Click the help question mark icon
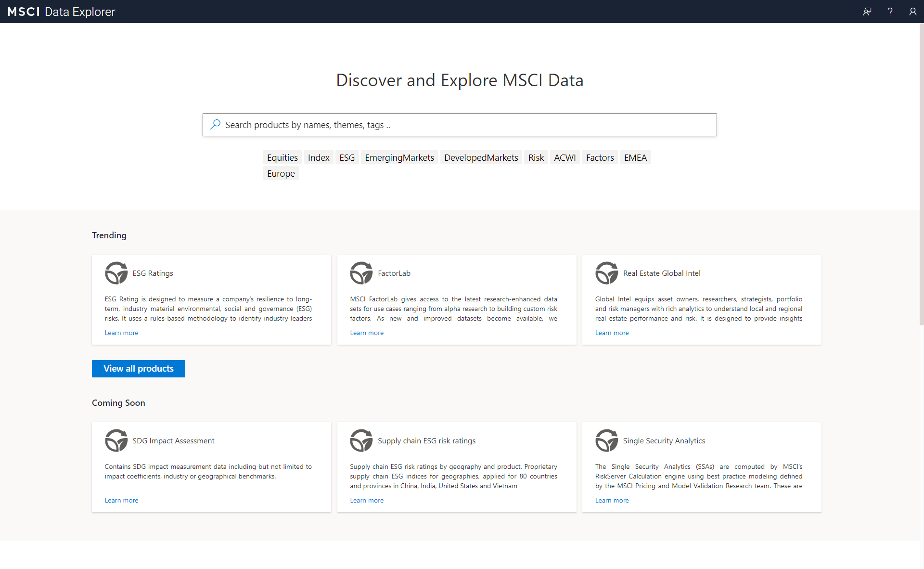924x569 pixels. (x=890, y=11)
